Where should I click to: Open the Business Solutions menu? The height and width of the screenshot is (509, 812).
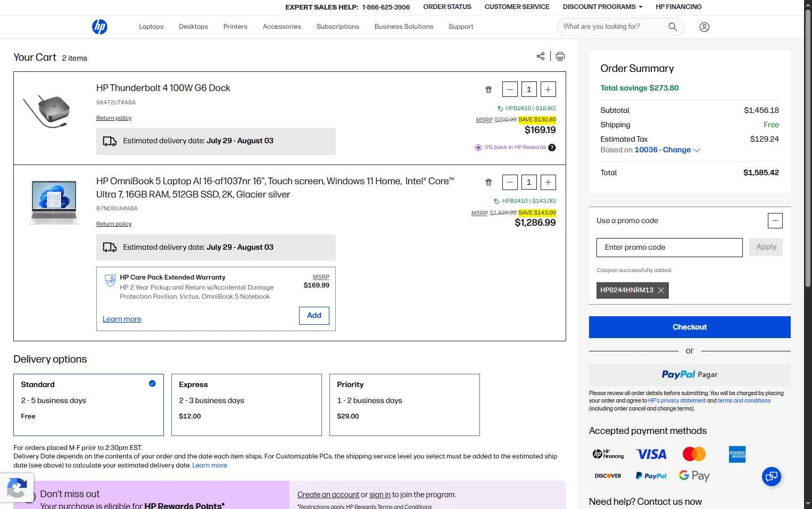pos(403,27)
